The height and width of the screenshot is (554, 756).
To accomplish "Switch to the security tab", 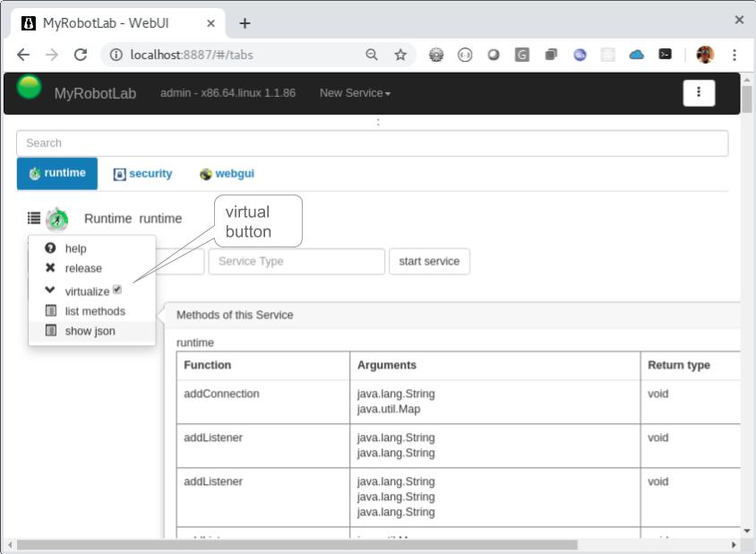I will point(142,174).
